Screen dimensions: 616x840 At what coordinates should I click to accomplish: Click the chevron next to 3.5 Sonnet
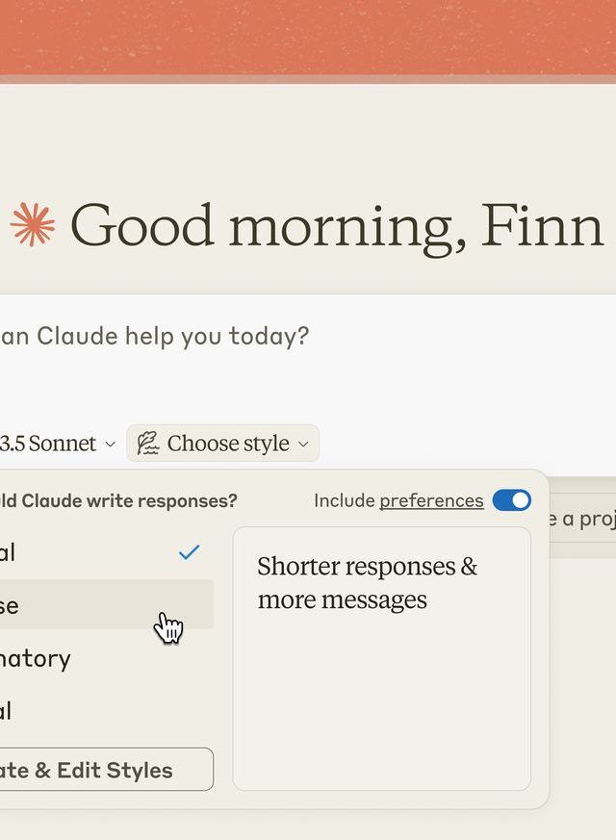(110, 445)
